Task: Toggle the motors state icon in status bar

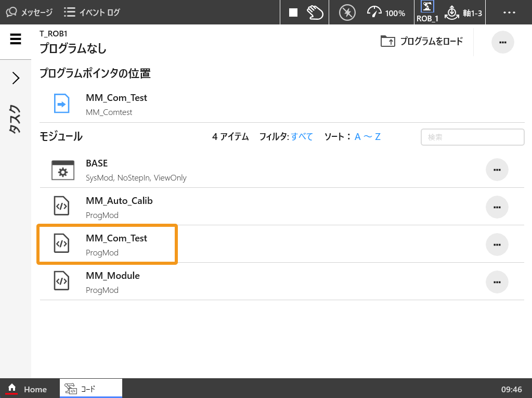Action: (347, 12)
